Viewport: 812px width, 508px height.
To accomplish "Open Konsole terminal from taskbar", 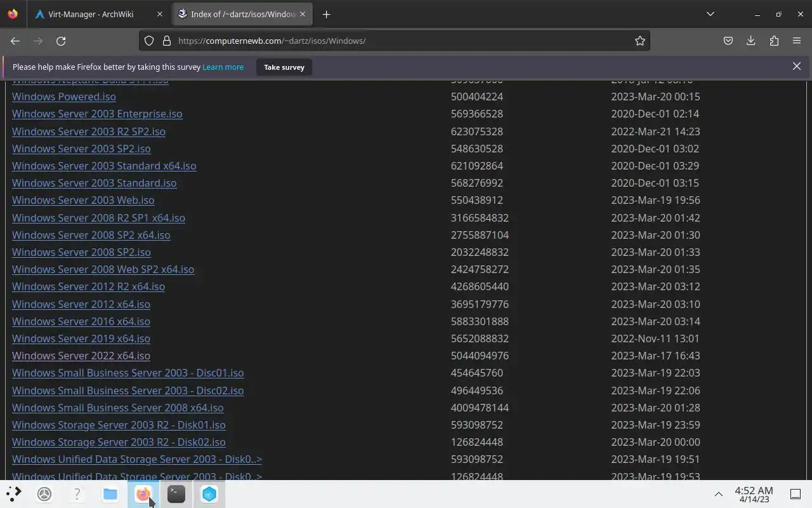I will click(x=176, y=493).
